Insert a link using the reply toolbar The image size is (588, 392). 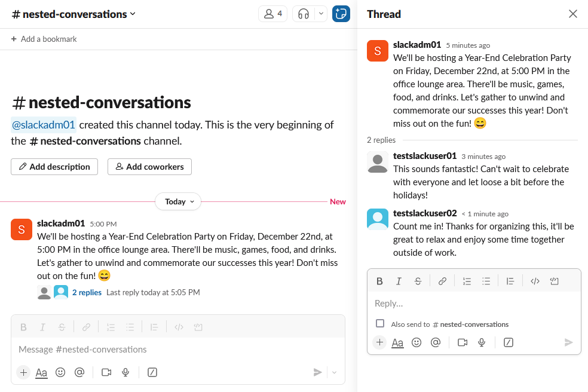coord(442,281)
